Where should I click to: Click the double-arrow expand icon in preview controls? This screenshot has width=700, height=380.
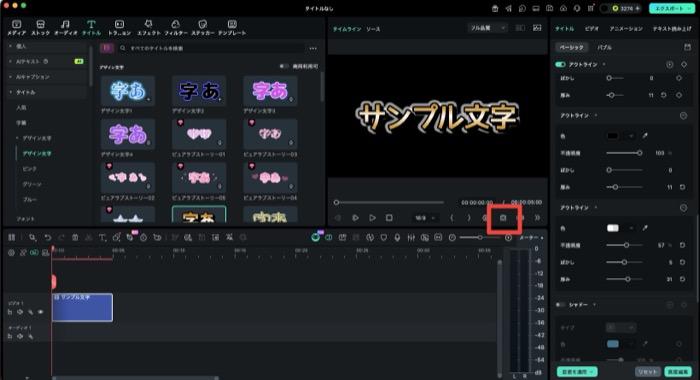click(537, 218)
